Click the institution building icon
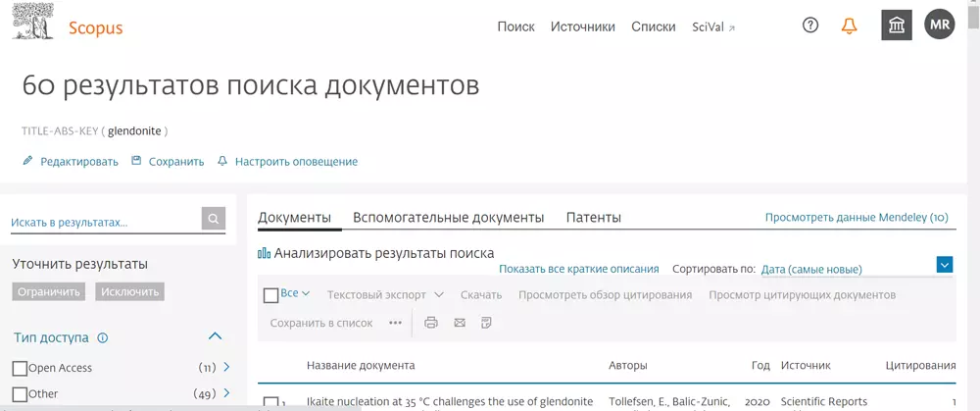This screenshot has width=980, height=411. pos(897,26)
